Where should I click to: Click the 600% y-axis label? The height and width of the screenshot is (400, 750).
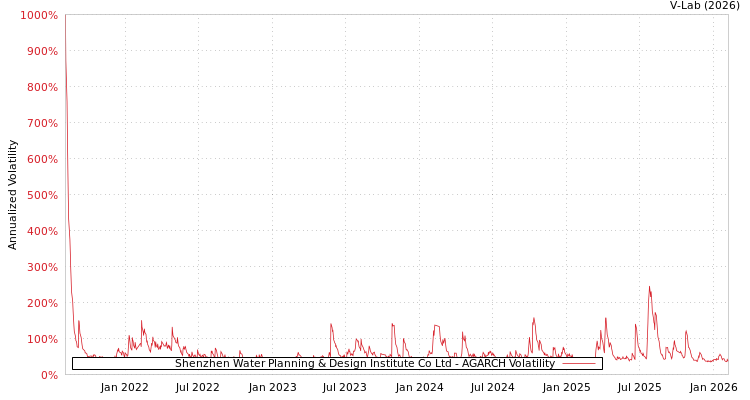pyautogui.click(x=42, y=159)
